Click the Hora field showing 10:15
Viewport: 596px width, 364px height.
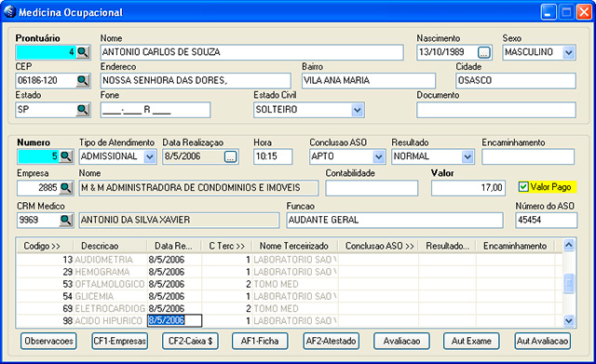(x=273, y=156)
